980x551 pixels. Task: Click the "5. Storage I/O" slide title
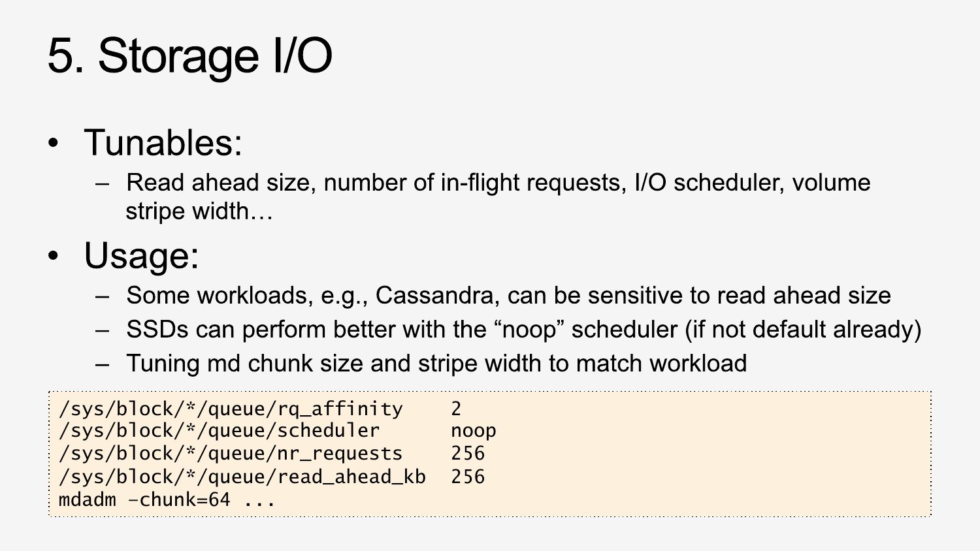pyautogui.click(x=189, y=56)
